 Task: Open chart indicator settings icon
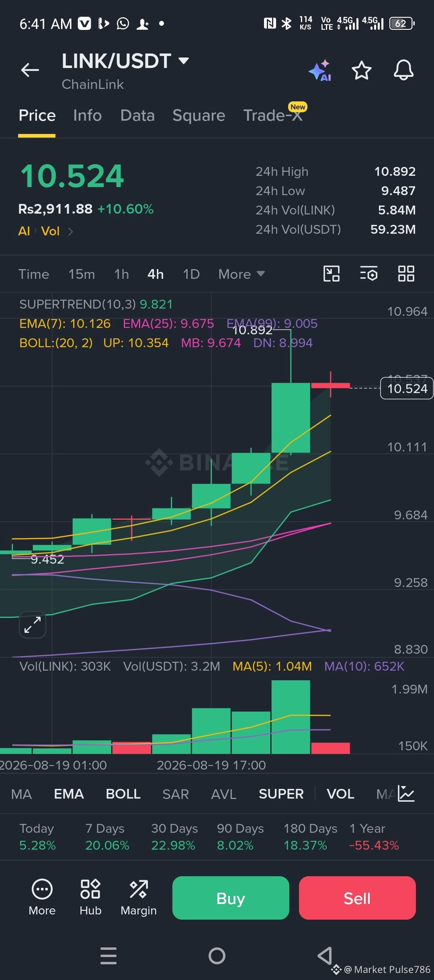point(368,274)
